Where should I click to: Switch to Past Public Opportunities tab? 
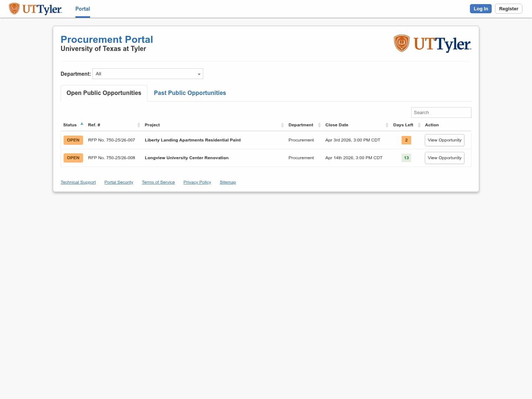coord(190,93)
